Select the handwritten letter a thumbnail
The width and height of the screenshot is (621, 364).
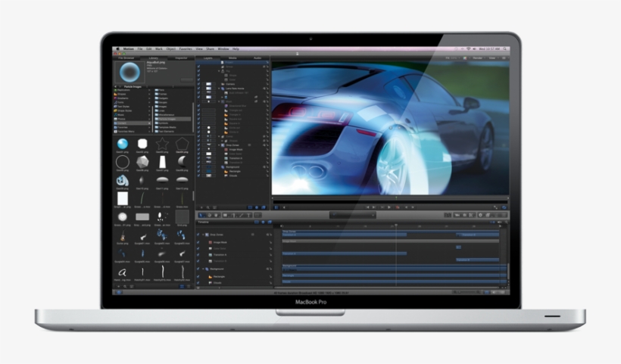click(x=123, y=272)
